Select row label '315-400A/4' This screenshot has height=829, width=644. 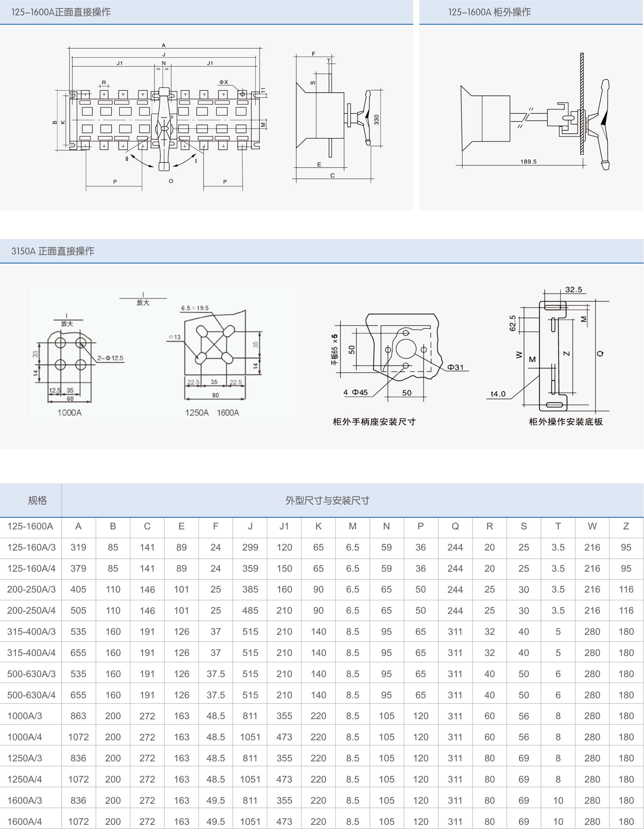point(31,652)
